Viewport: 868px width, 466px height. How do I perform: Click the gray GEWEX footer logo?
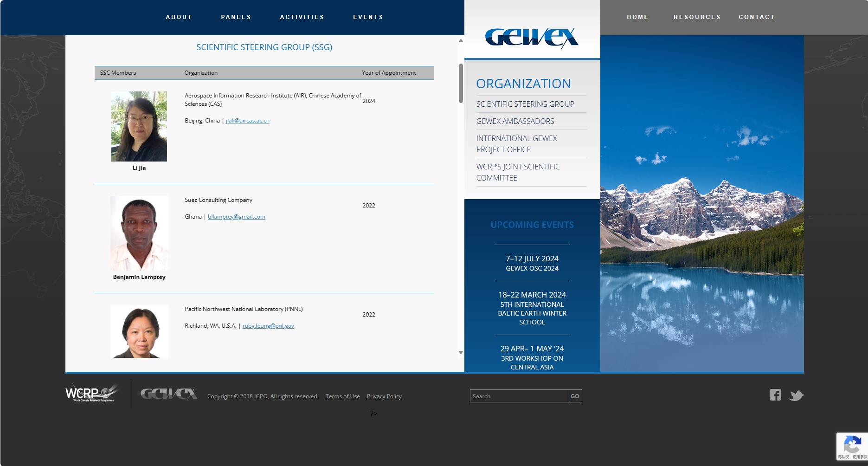point(169,394)
